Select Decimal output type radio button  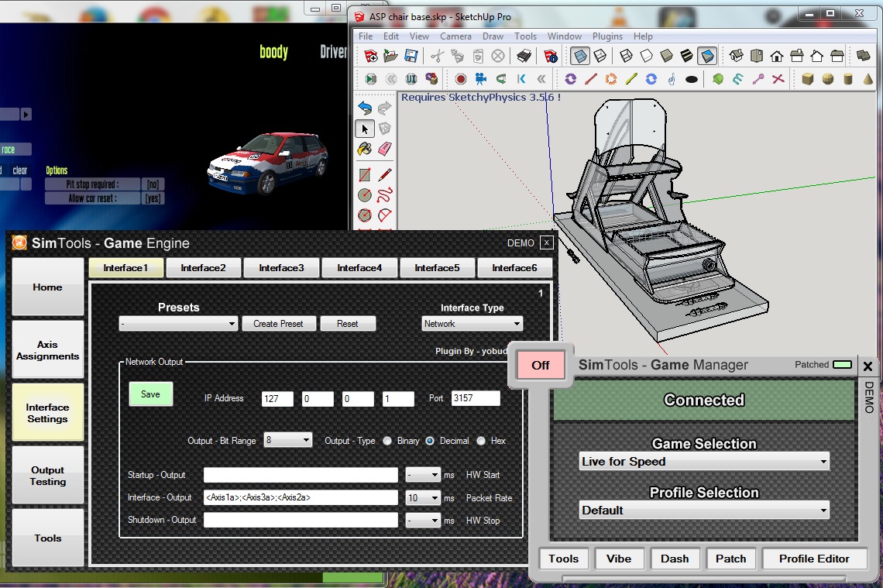coord(430,441)
